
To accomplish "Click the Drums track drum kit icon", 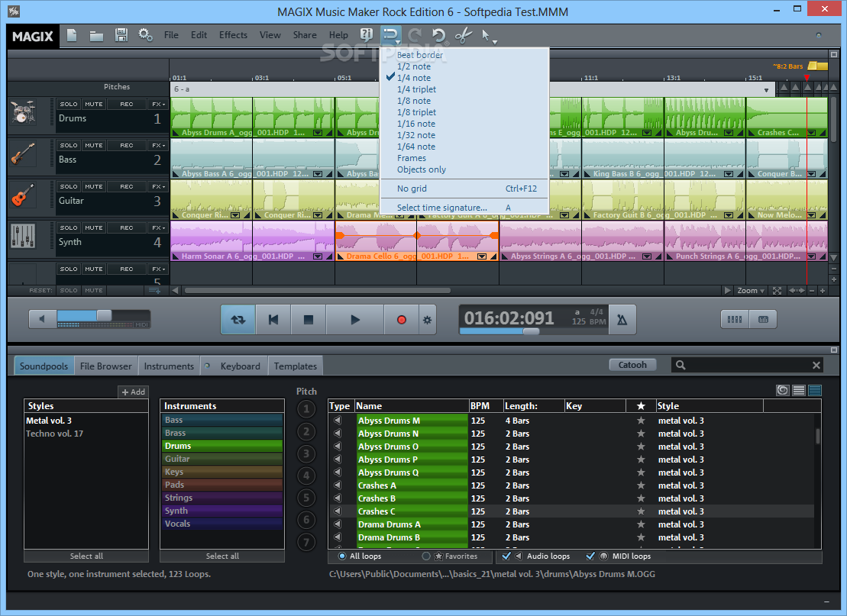I will [23, 113].
